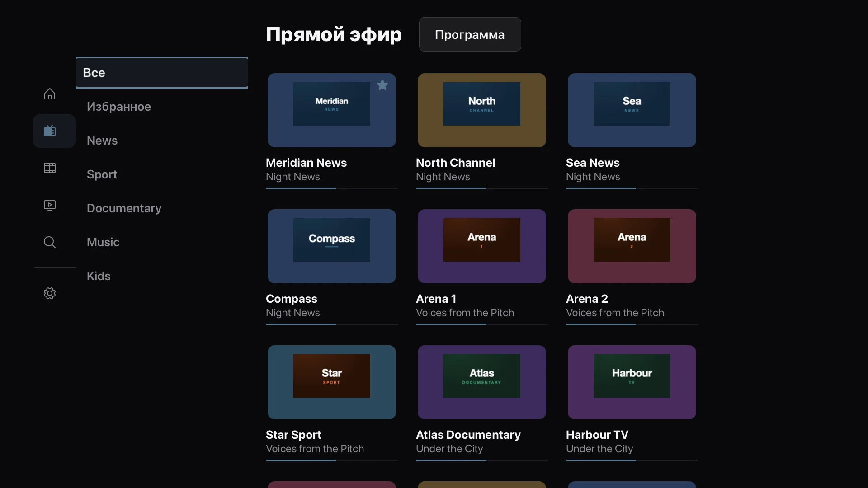
Task: Open the Arena 2 channel thumbnail
Action: (x=632, y=246)
